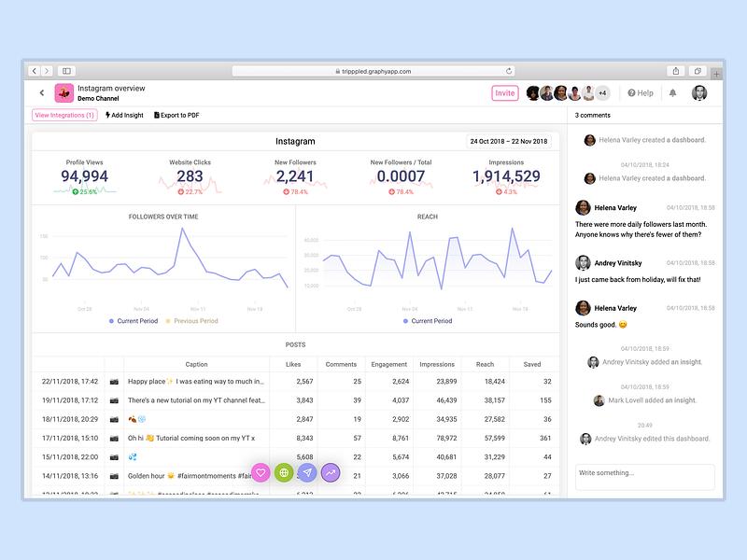This screenshot has width=747, height=560.
Task: Open the Profile Views 94,994 metric
Action: pyautogui.click(x=84, y=177)
